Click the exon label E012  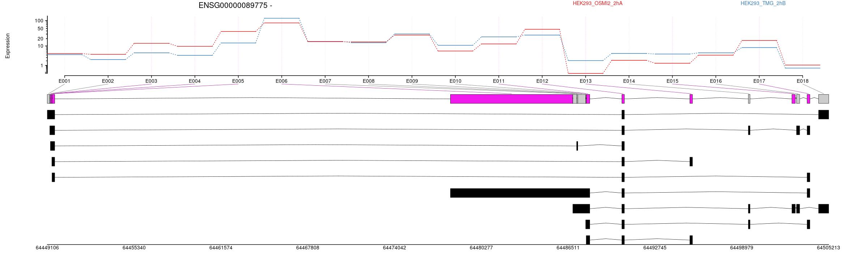tap(542, 81)
